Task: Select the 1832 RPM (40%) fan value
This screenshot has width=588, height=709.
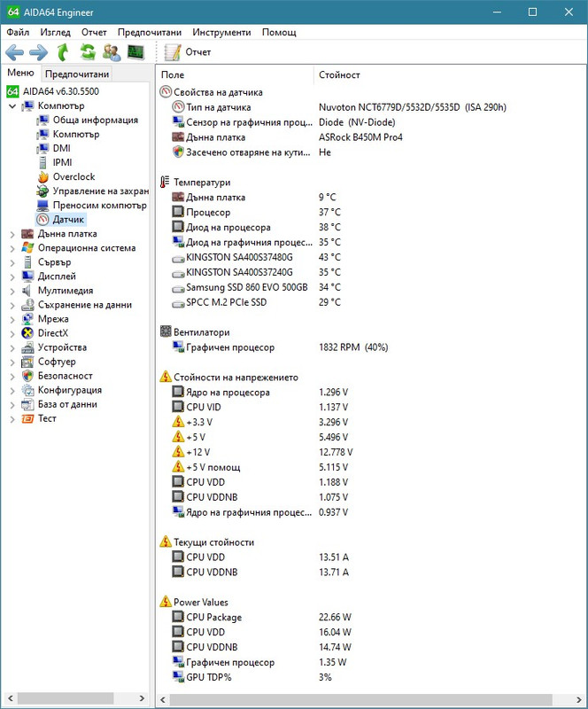Action: pyautogui.click(x=353, y=347)
